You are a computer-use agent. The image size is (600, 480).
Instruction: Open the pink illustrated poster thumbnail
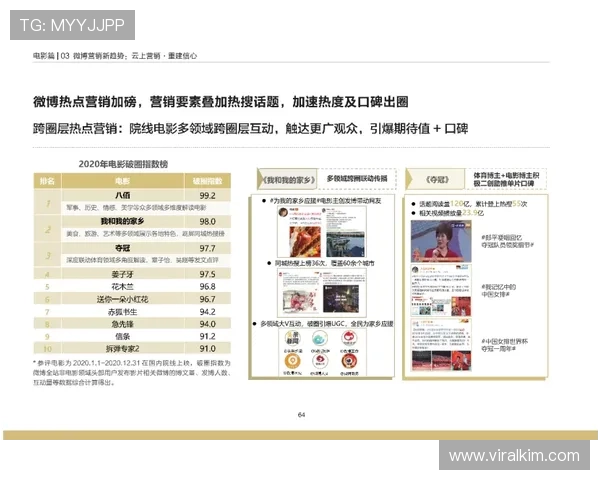tap(301, 300)
